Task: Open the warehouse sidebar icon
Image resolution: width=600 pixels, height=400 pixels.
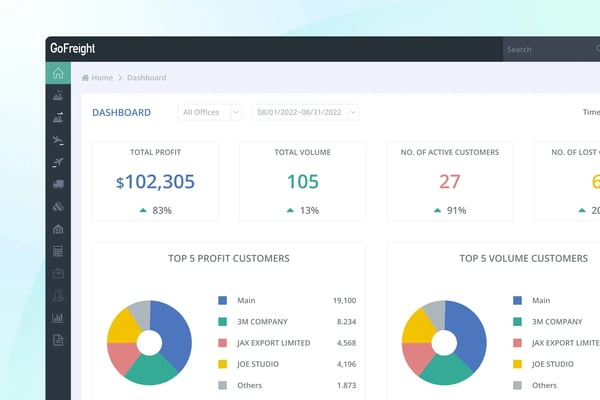Action: [58, 229]
